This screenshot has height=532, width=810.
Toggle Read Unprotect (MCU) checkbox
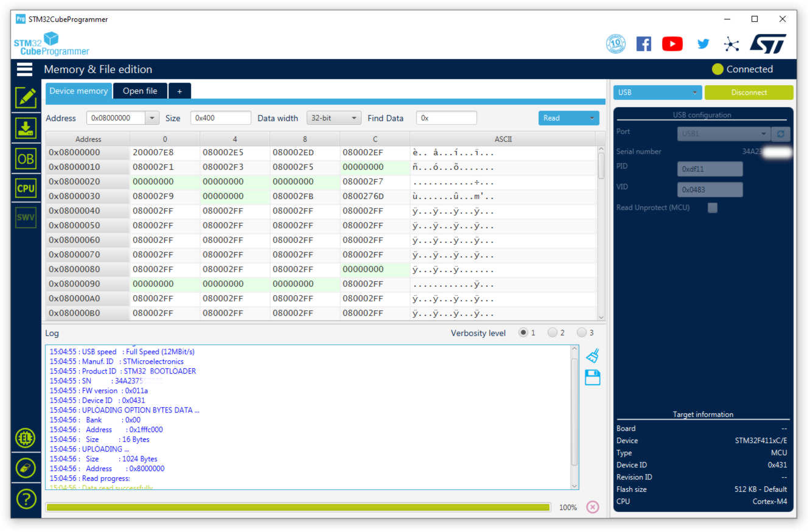click(x=713, y=208)
